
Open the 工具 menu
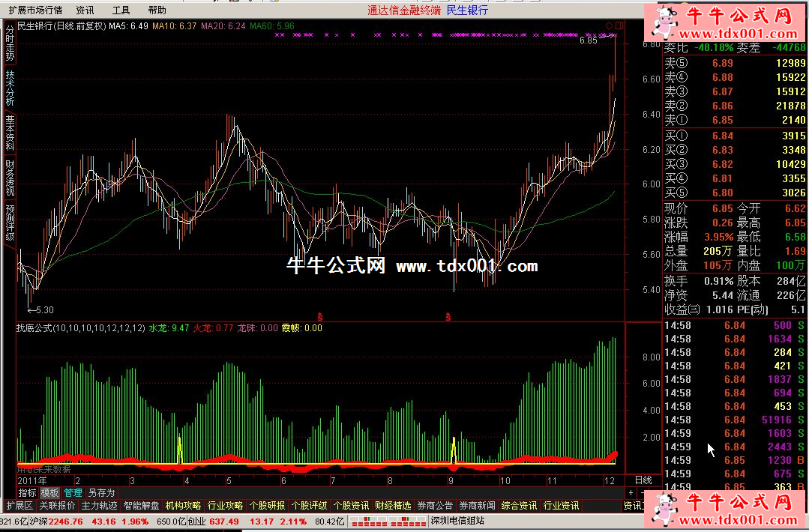(x=121, y=10)
